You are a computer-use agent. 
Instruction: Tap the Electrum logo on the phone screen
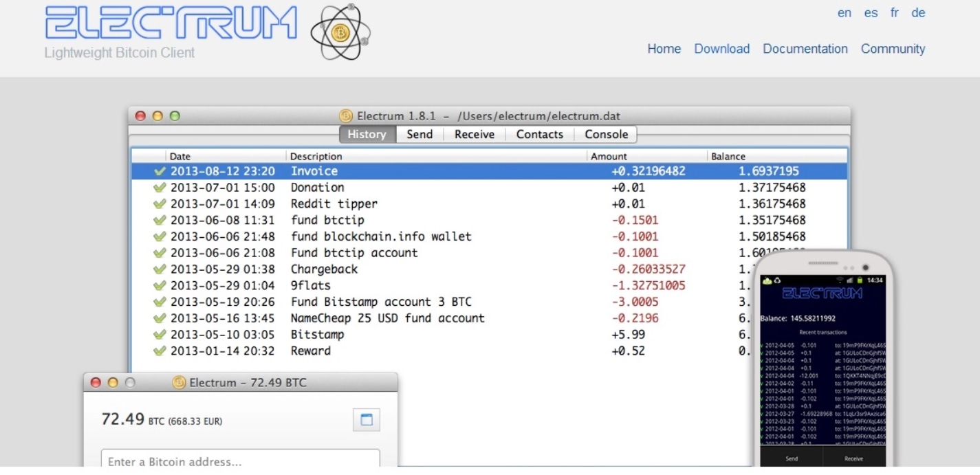[823, 294]
